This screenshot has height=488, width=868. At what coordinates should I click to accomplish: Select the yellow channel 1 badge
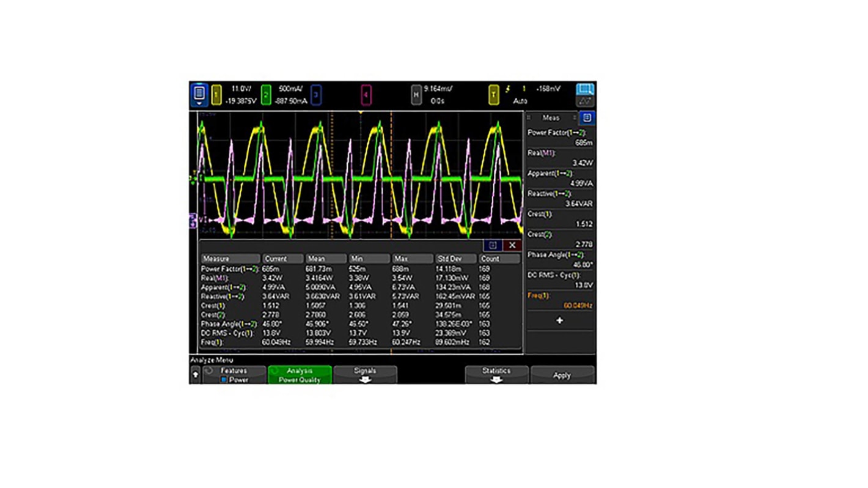tap(216, 95)
